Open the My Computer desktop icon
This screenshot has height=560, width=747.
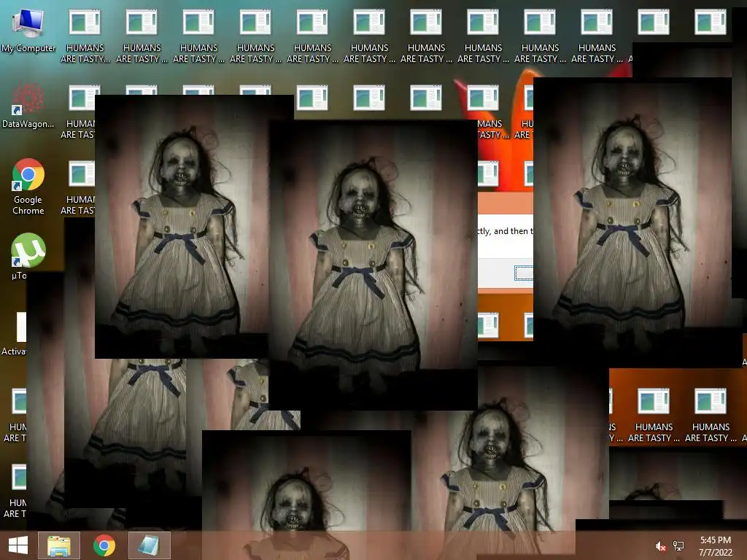coord(28,29)
